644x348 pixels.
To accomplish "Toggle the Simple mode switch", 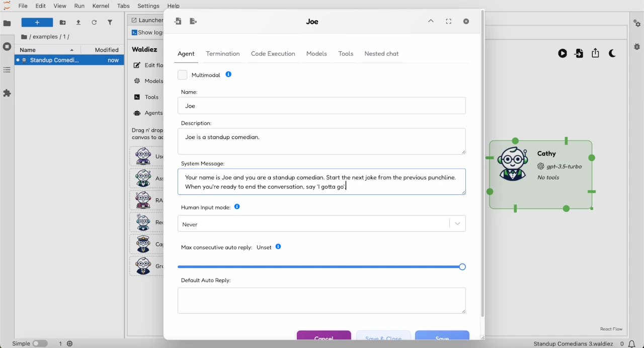I will coord(40,343).
